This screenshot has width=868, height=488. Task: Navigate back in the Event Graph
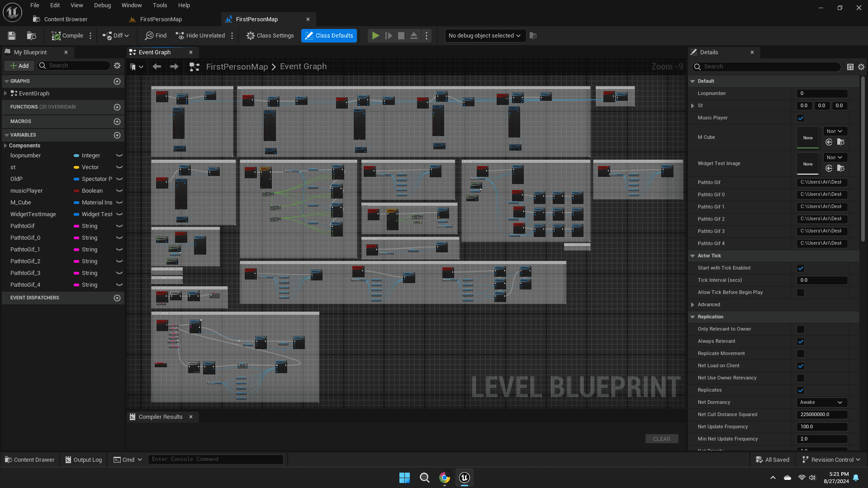coord(157,66)
